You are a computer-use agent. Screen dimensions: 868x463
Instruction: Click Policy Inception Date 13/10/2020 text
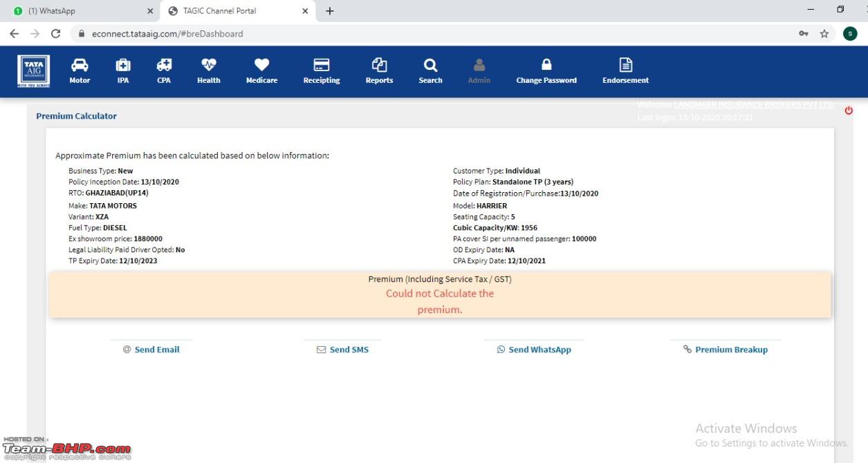(x=124, y=182)
